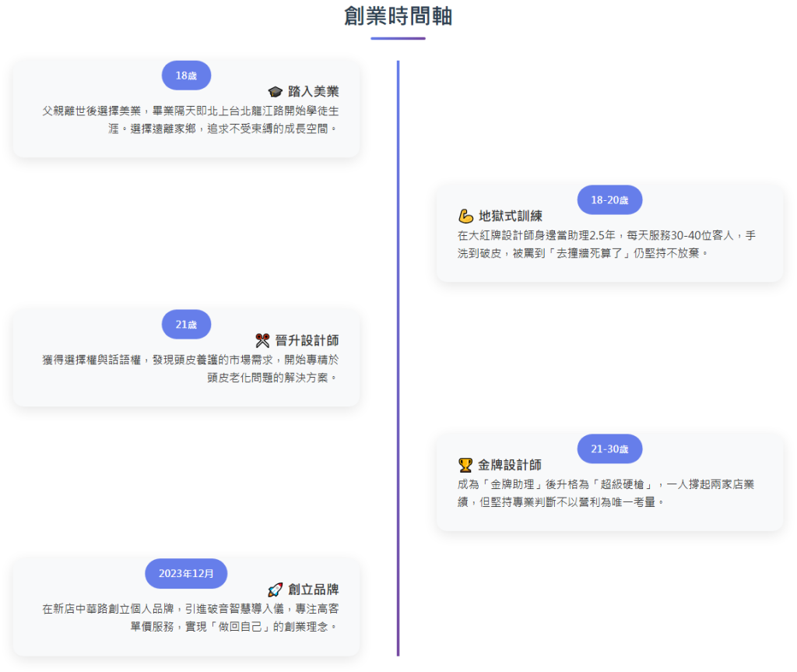Click the scissors icon beside 晉升設計師
The width and height of the screenshot is (797, 672).
262,340
